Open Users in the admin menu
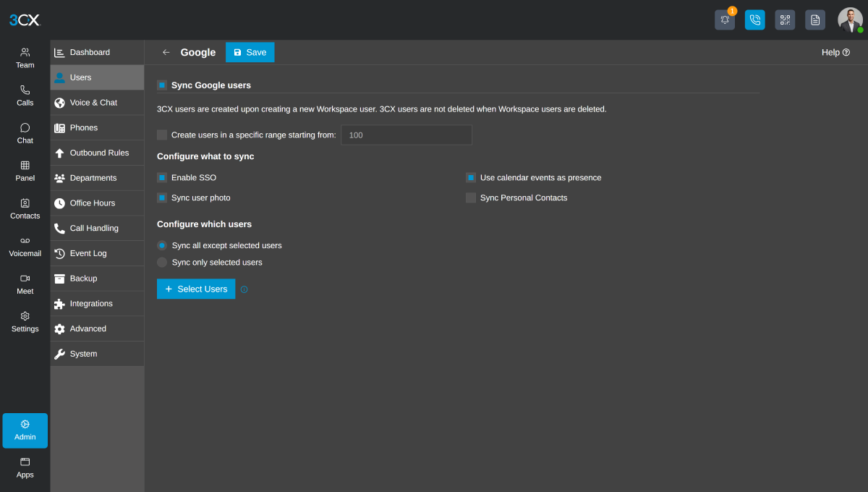This screenshot has height=492, width=868. pyautogui.click(x=98, y=77)
